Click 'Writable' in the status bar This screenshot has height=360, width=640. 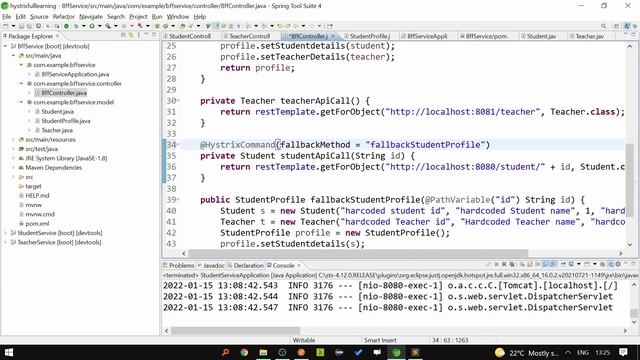[x=304, y=340]
